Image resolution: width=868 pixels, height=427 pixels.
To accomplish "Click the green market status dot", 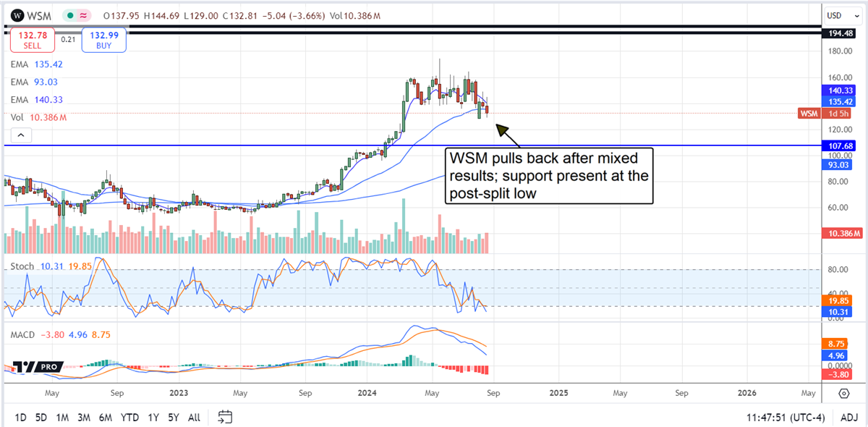I will click(70, 14).
